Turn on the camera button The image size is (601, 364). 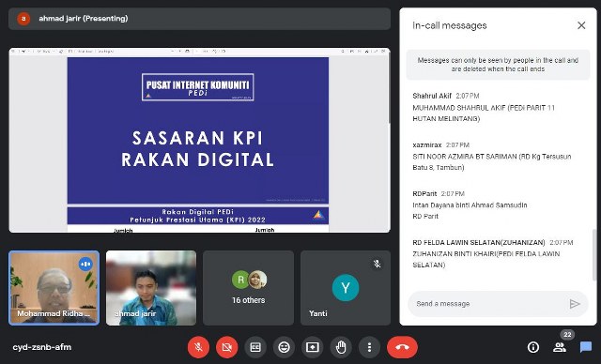pyautogui.click(x=227, y=347)
